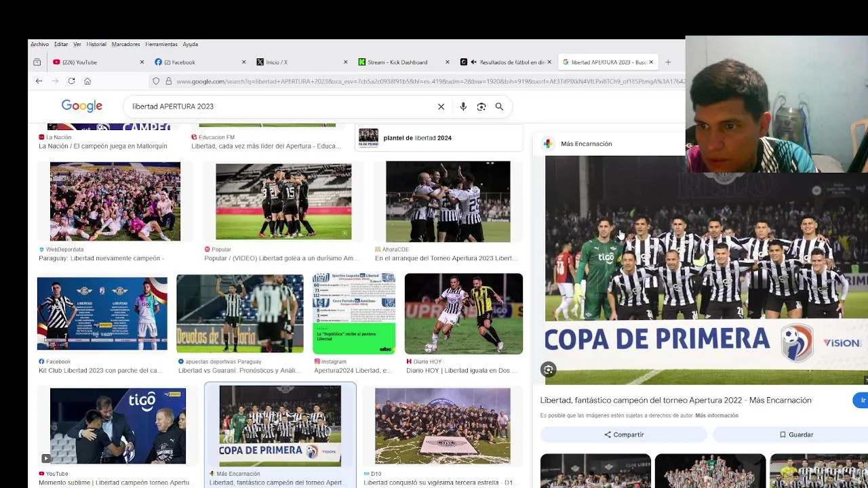Go forward to the next page
This screenshot has height=488, width=868.
click(x=55, y=81)
